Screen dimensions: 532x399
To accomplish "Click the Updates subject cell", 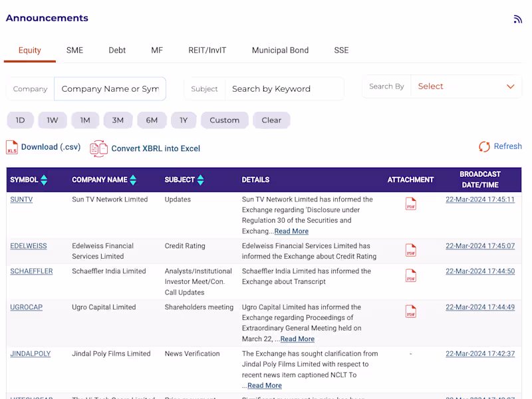I will click(178, 199).
